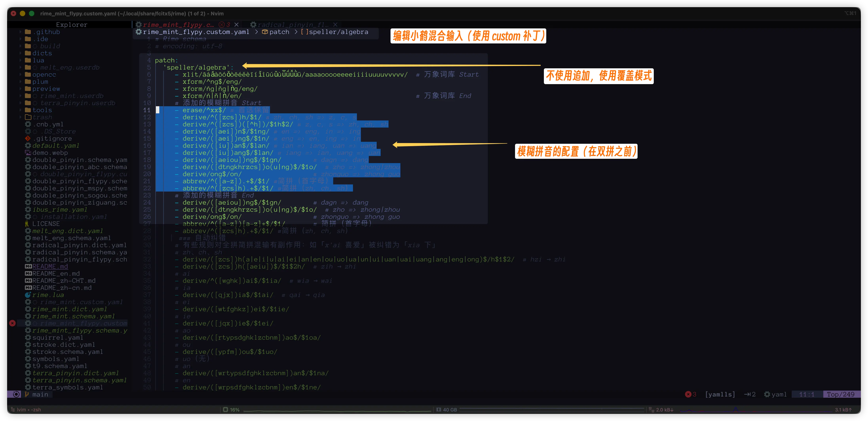The height and width of the screenshot is (421, 868).
Task: Expand the lua folder tree arrow
Action: tap(21, 60)
